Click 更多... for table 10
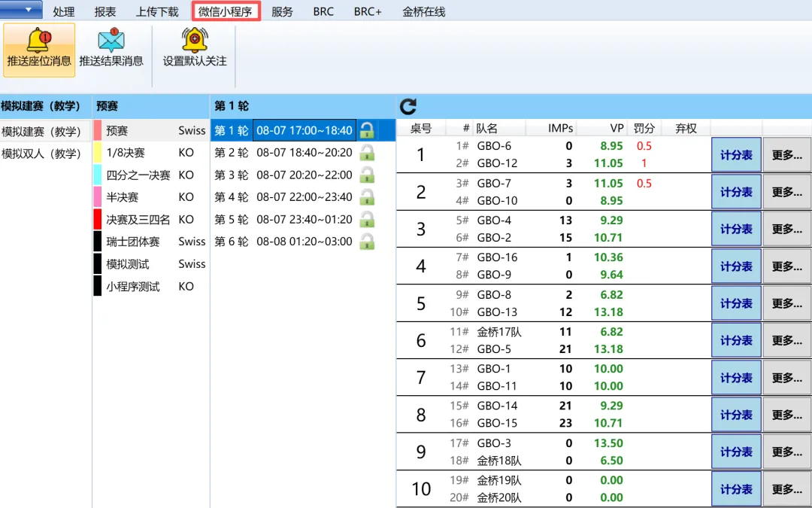The image size is (812, 508). [787, 489]
